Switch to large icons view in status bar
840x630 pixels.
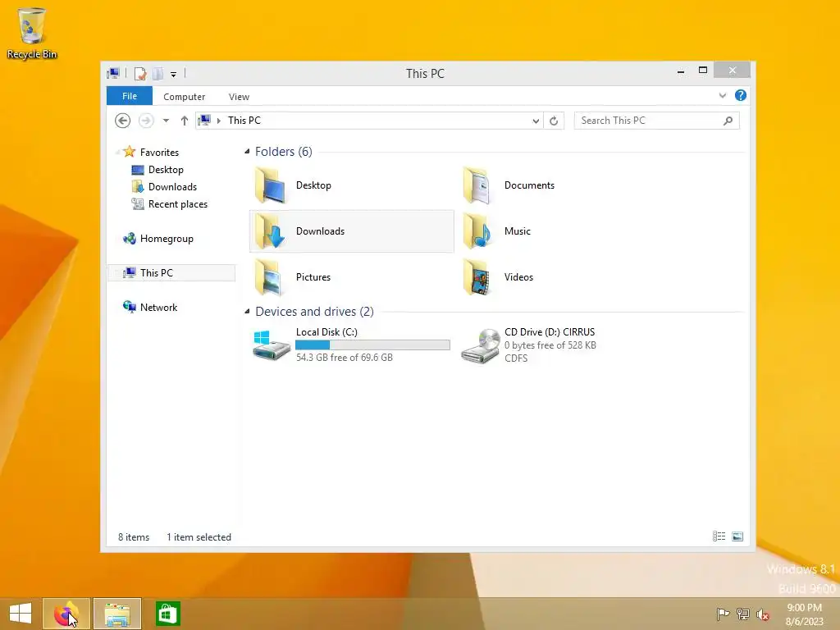tap(737, 536)
